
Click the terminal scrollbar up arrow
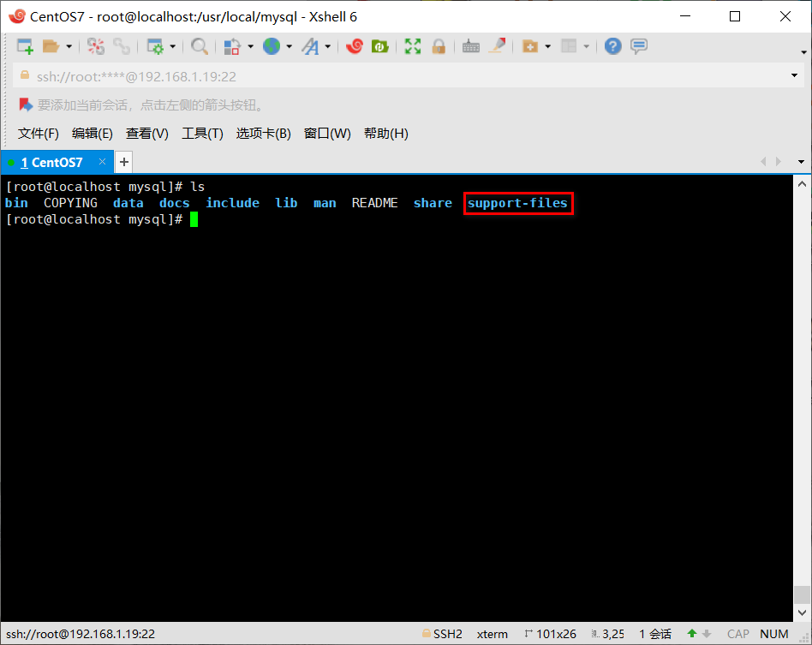point(803,184)
